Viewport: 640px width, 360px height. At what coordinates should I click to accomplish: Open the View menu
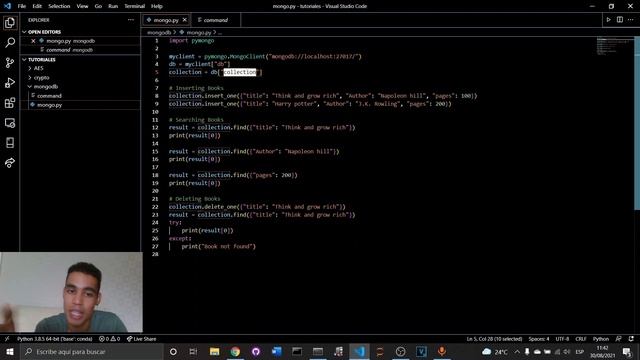(82, 6)
